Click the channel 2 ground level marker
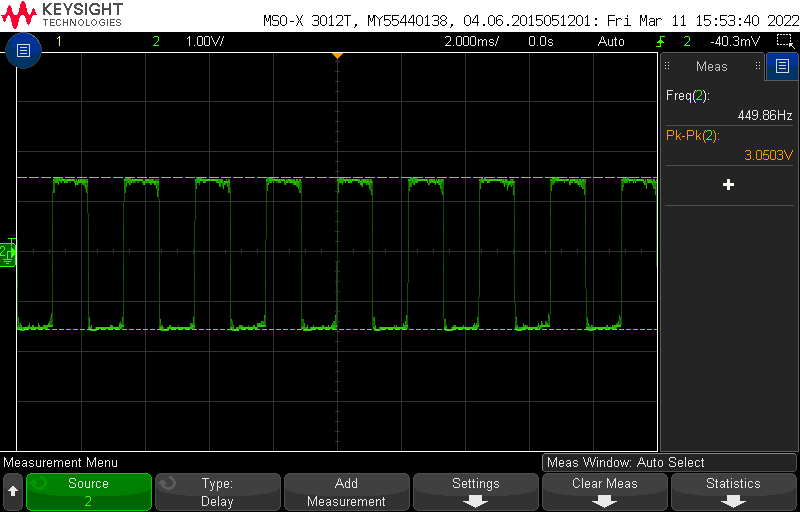Screen dimensions: 800x512 click(x=8, y=253)
